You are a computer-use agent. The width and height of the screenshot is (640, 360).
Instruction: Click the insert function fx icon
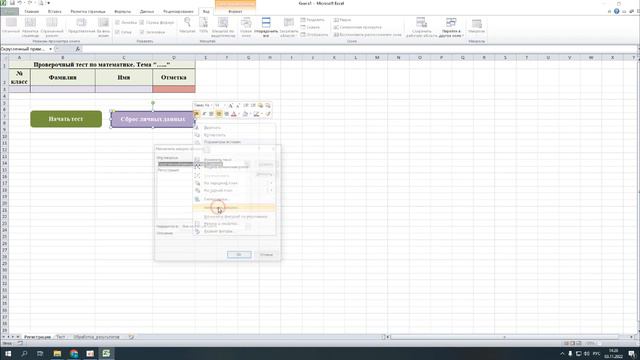point(78,49)
